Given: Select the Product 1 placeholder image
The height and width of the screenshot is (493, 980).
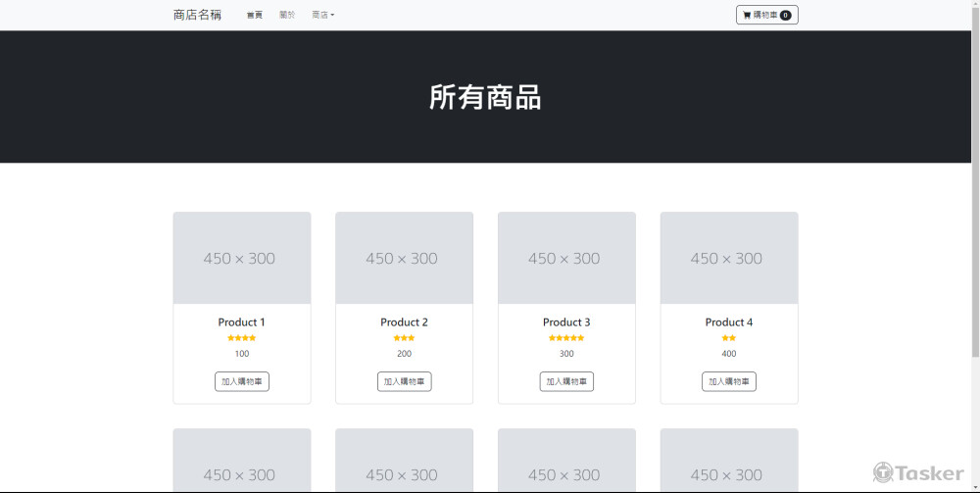Looking at the screenshot, I should [x=242, y=259].
